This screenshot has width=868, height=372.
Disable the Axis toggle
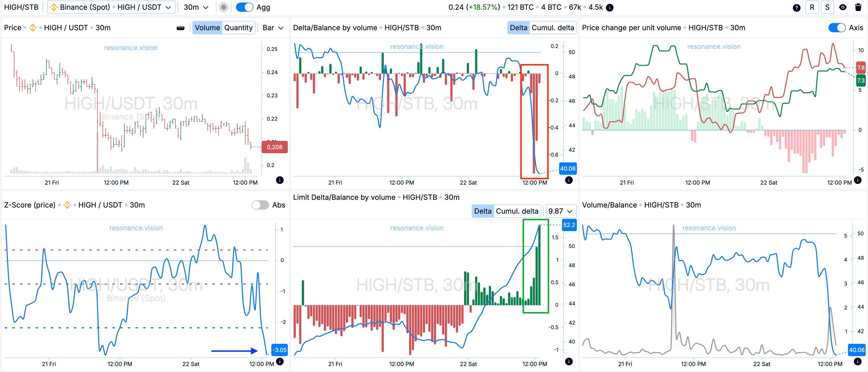(837, 28)
